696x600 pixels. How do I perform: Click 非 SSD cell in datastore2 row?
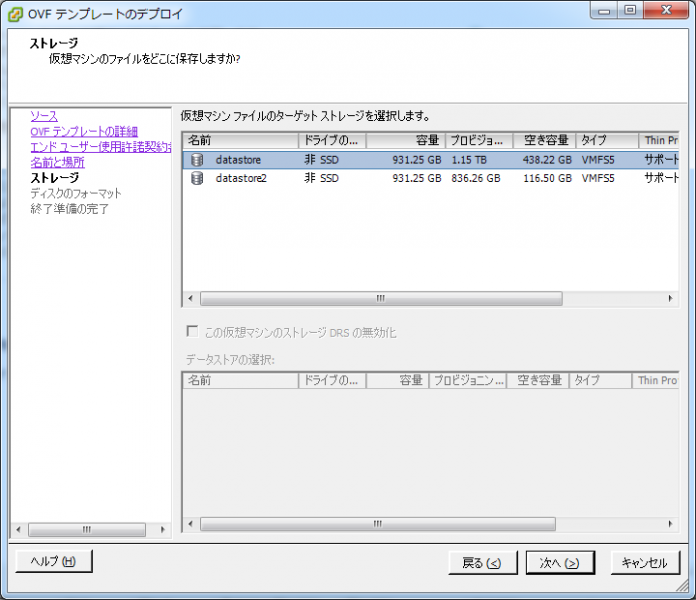coord(321,178)
